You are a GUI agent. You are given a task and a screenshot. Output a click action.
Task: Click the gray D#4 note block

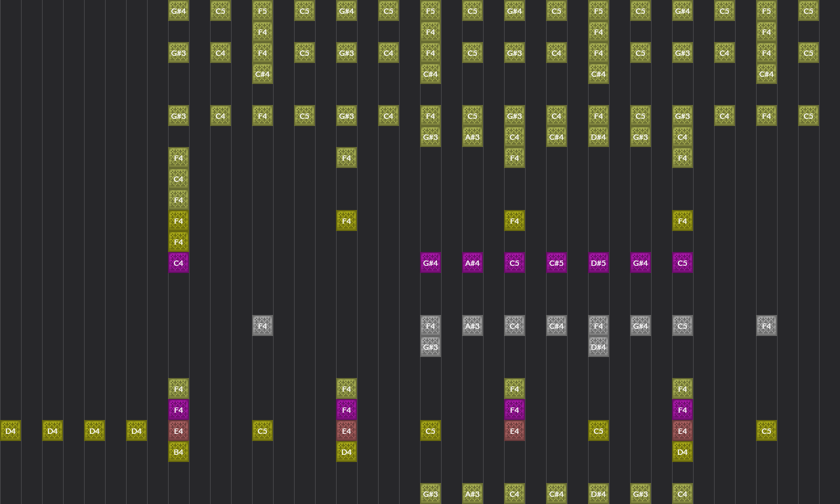coord(598,346)
